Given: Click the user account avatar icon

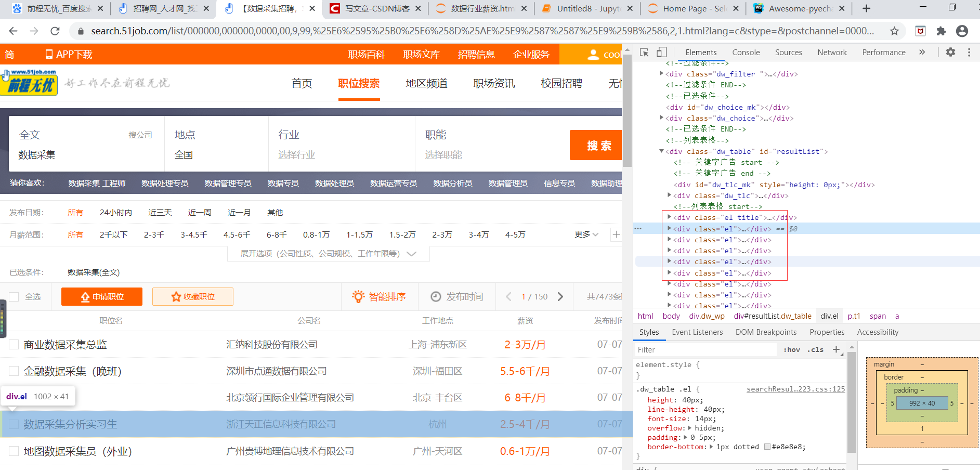Looking at the screenshot, I should [593, 54].
